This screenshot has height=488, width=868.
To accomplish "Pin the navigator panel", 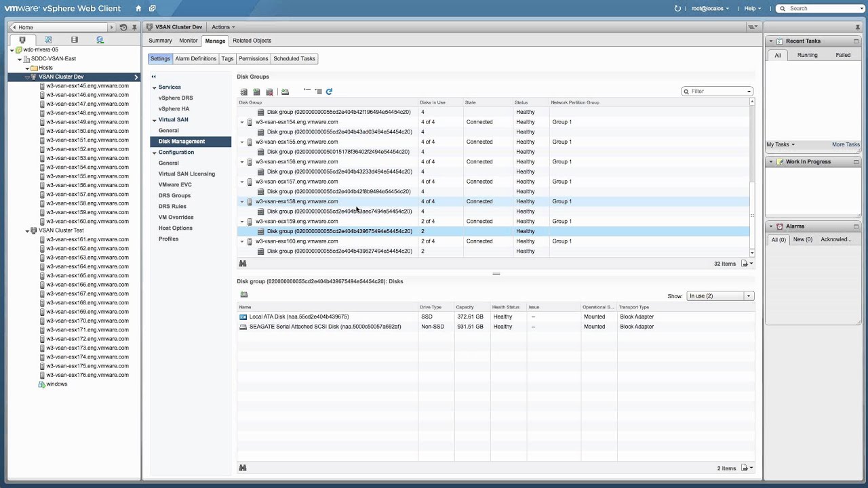I will click(x=134, y=27).
